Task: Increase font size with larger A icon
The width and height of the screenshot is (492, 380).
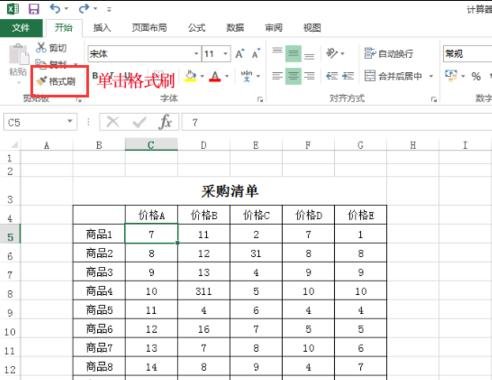Action: point(239,54)
